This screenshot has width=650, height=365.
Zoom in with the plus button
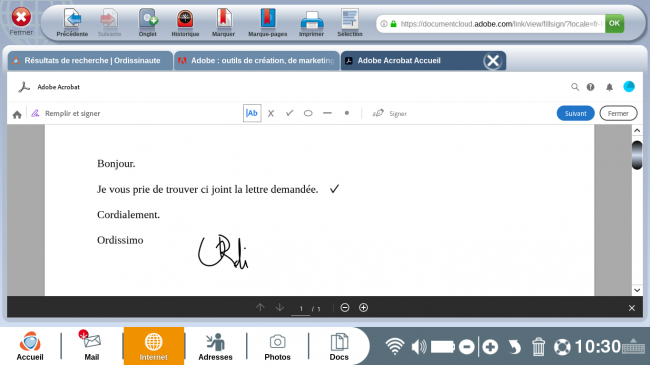(364, 308)
